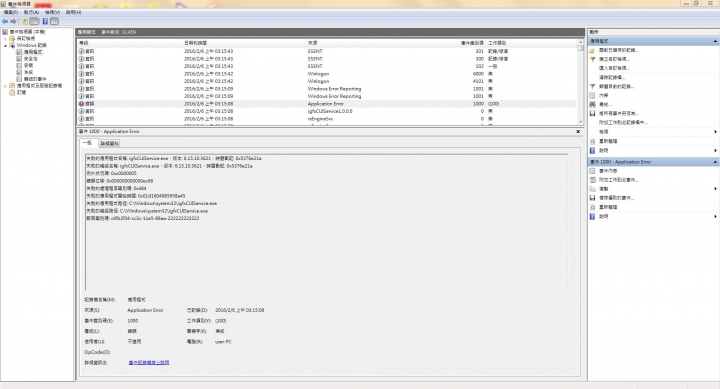Switch to the General tab

point(87,143)
